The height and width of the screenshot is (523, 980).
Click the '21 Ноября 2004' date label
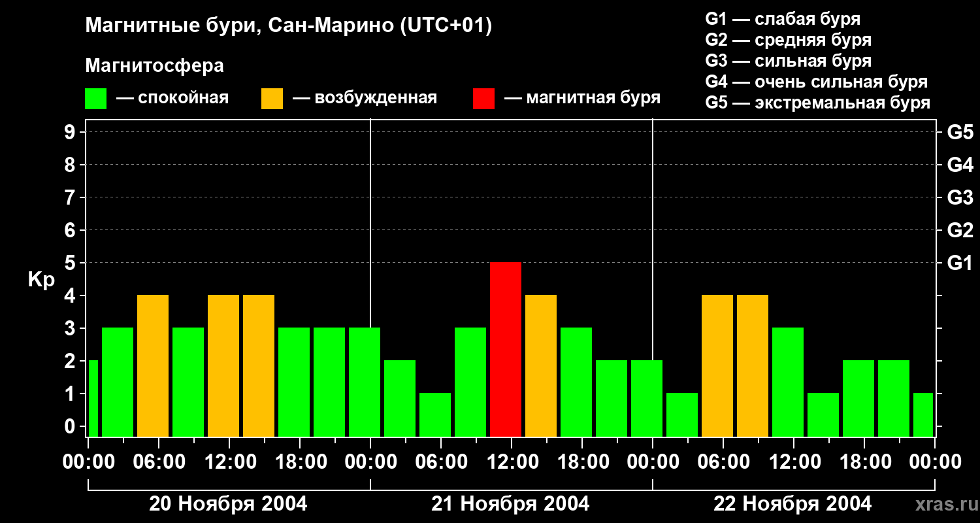pos(510,504)
